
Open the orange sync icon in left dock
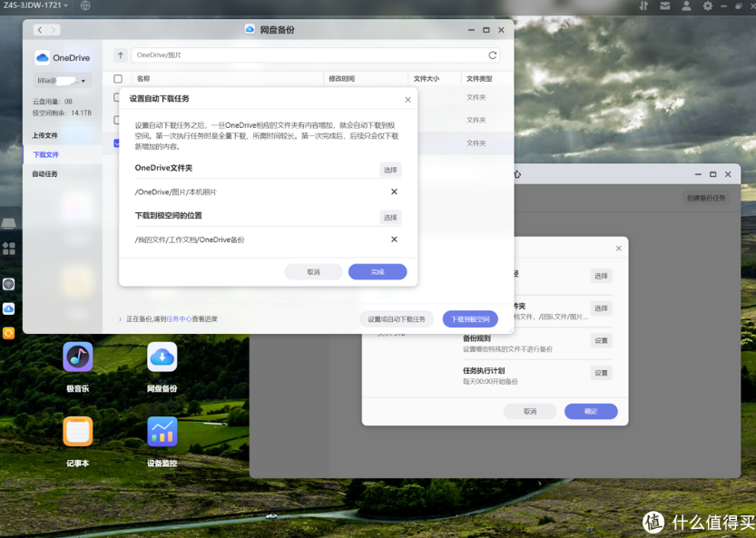click(9, 333)
